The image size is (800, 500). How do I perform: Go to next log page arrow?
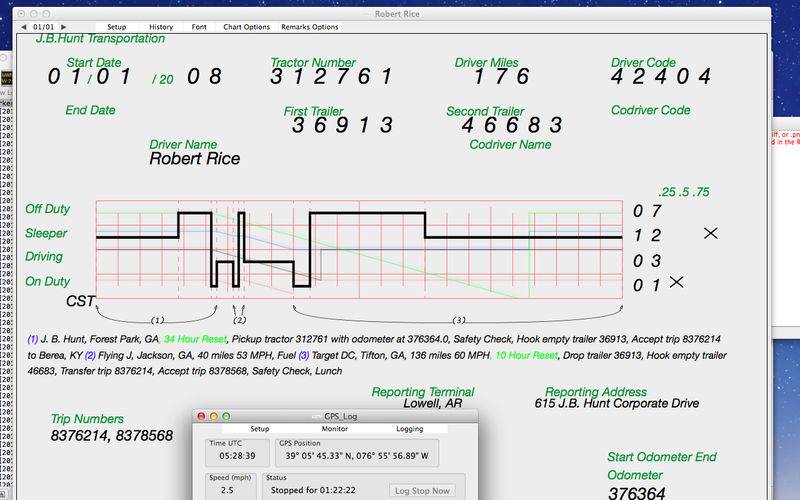pos(63,27)
